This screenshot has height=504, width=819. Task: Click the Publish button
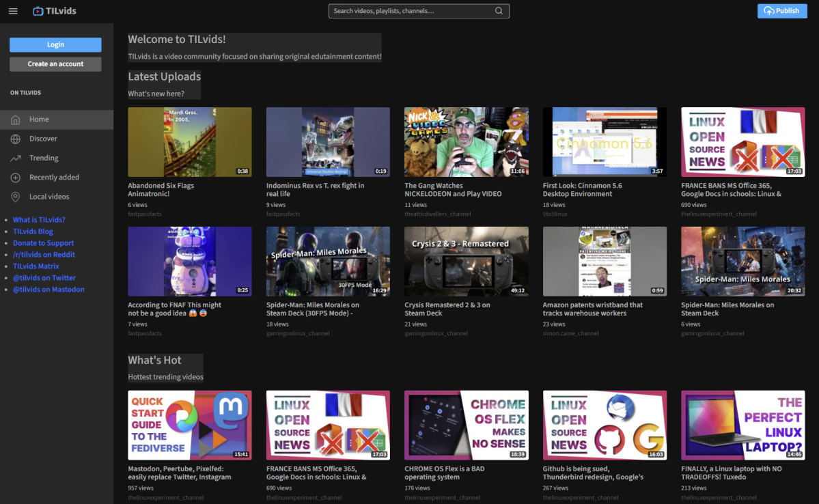click(782, 11)
